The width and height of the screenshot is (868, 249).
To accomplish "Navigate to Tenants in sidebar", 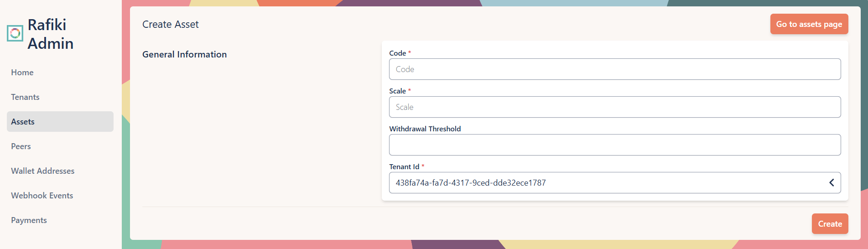I will (x=25, y=97).
